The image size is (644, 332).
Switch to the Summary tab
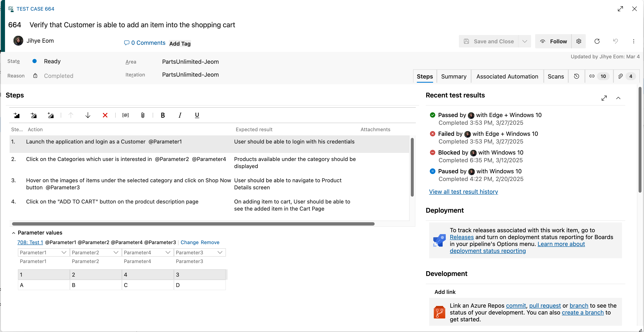pos(453,76)
